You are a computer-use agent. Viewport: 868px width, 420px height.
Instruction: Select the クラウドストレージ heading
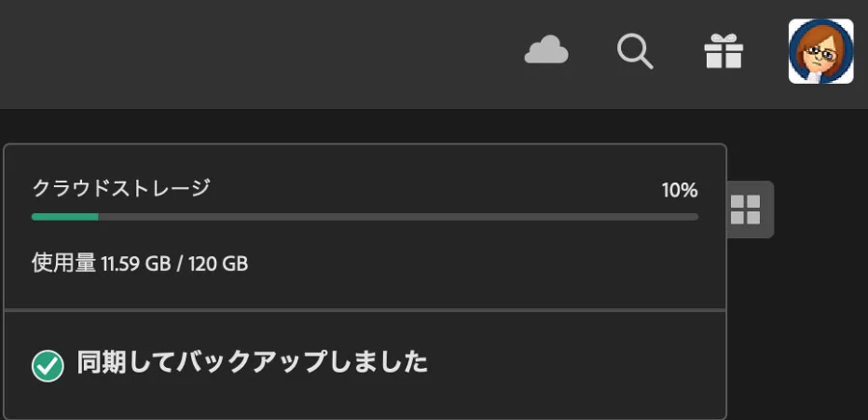point(121,188)
